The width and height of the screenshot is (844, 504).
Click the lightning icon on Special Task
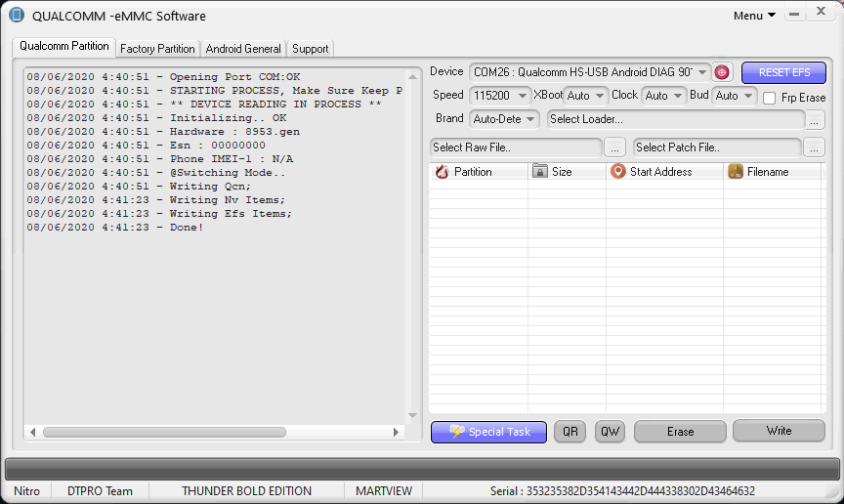click(457, 432)
